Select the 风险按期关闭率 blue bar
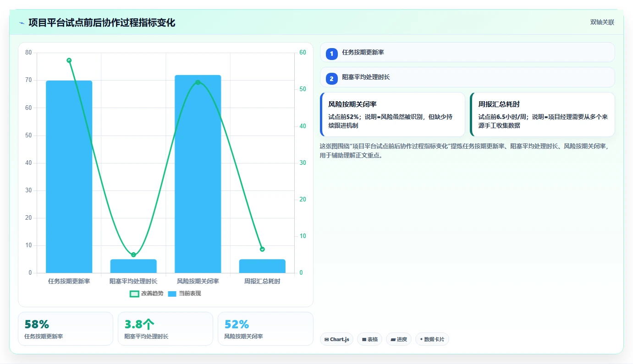This screenshot has height=364, width=633. pos(198,174)
